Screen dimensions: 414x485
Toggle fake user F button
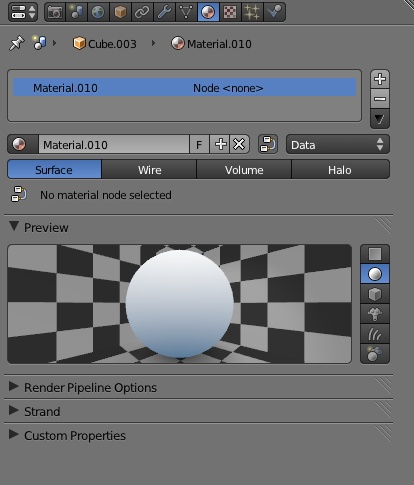click(199, 144)
